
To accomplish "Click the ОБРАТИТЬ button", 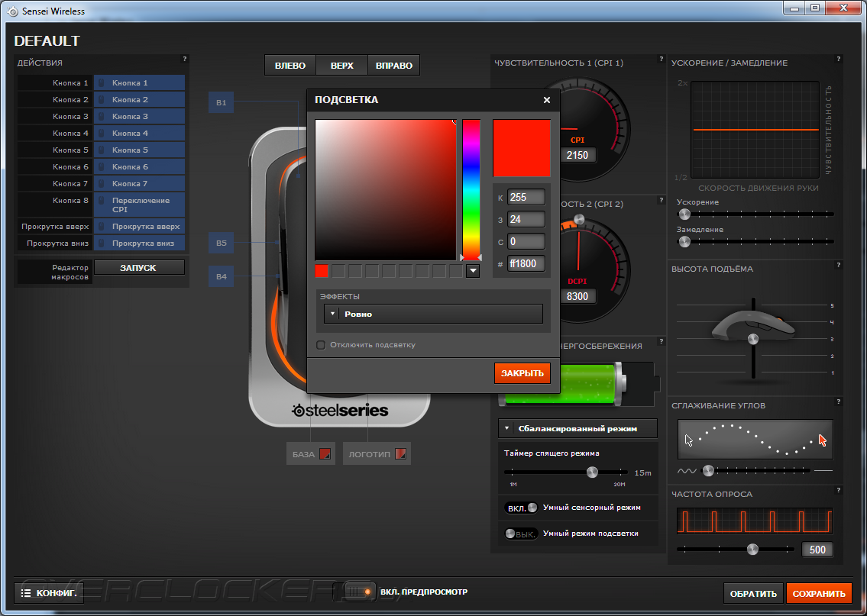I will [753, 594].
